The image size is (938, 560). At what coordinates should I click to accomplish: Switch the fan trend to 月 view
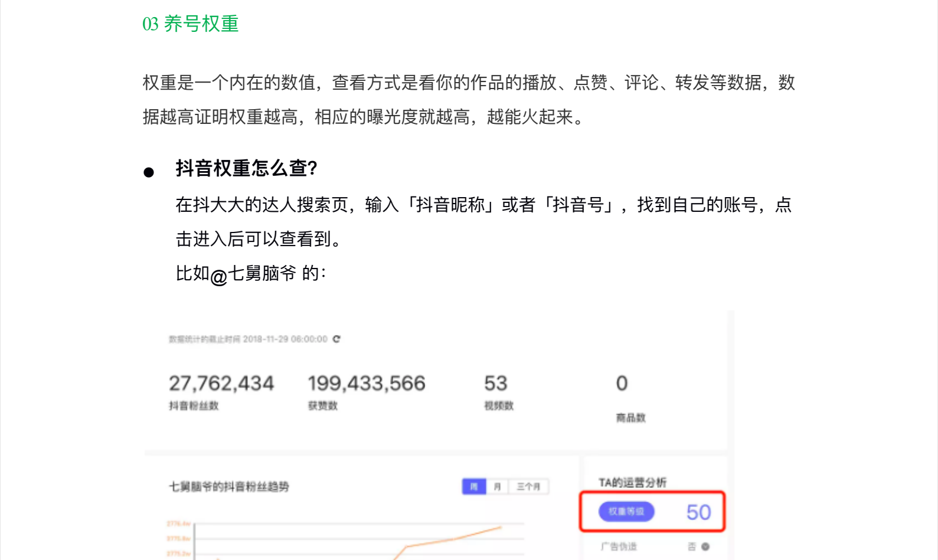point(497,487)
